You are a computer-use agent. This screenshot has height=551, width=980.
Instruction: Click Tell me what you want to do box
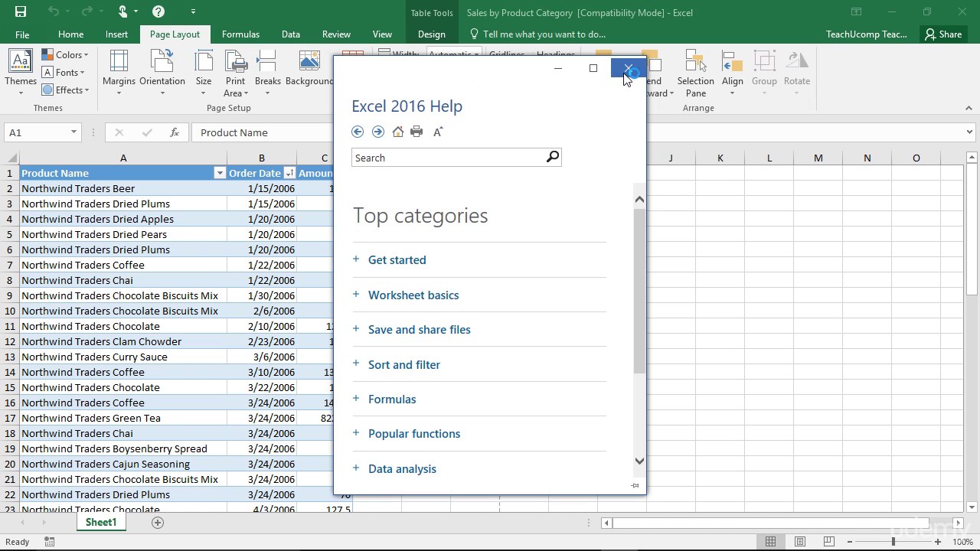click(537, 34)
